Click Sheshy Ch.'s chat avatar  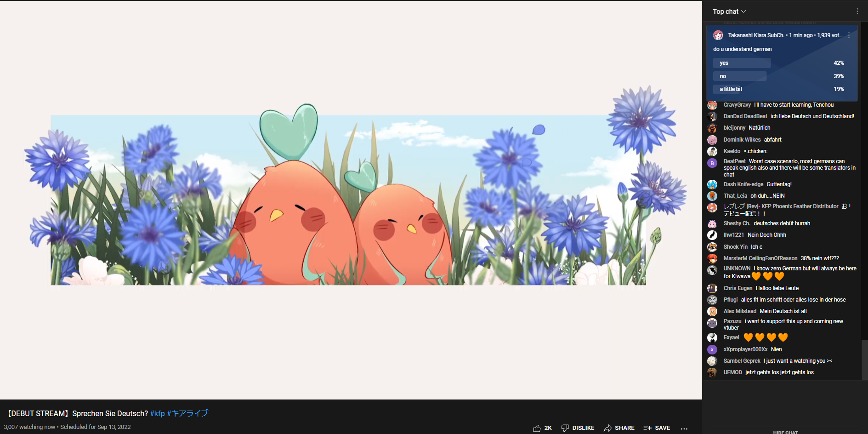(x=712, y=224)
